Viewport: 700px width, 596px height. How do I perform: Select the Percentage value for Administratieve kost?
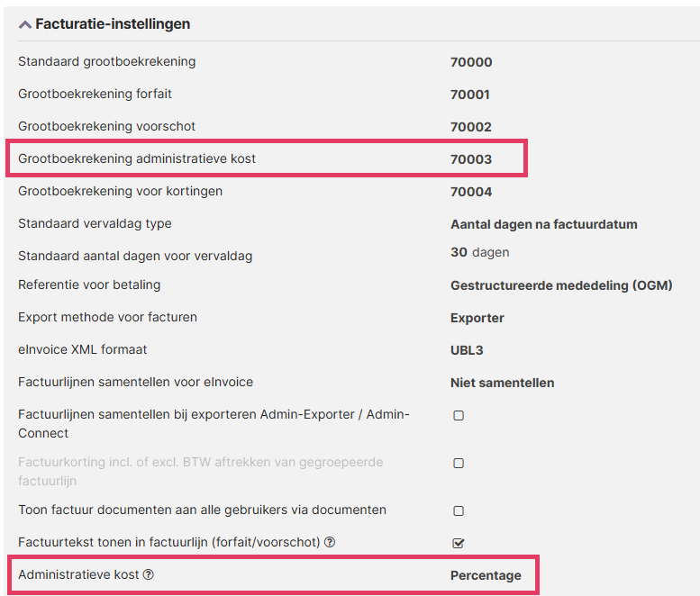pyautogui.click(x=486, y=575)
